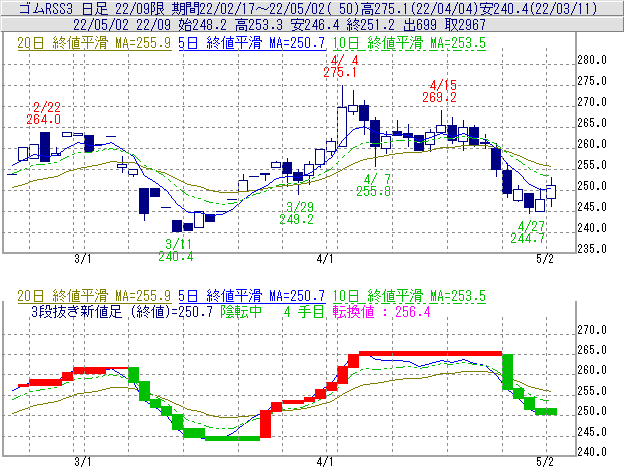Image resolution: width=624 pixels, height=475 pixels.
Task: Click the 10日 終値平滑 MA=253.5 legend in upper chart
Action: (x=410, y=43)
